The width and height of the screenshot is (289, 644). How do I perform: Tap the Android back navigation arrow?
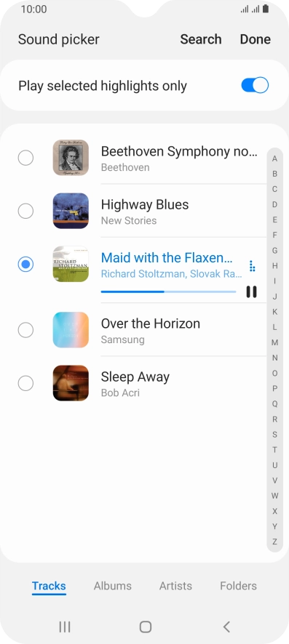(226, 627)
